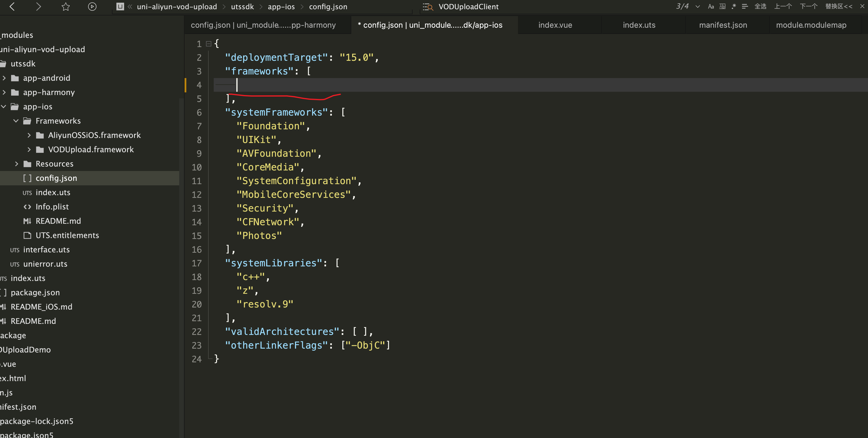Click the navigate back arrow

12,7
